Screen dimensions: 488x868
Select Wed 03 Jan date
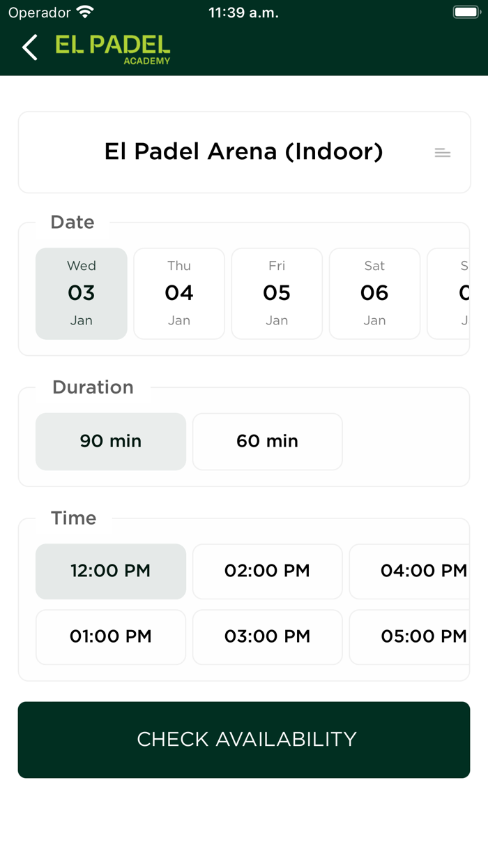point(82,294)
